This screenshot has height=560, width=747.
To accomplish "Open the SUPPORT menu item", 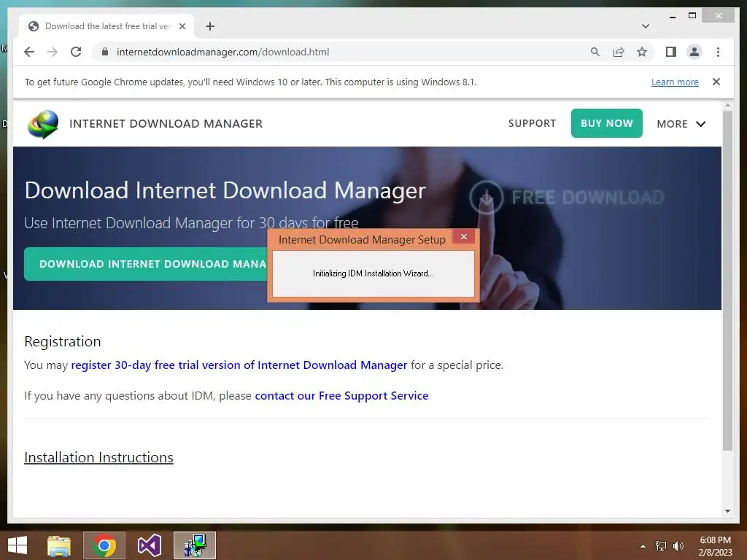I will point(532,123).
